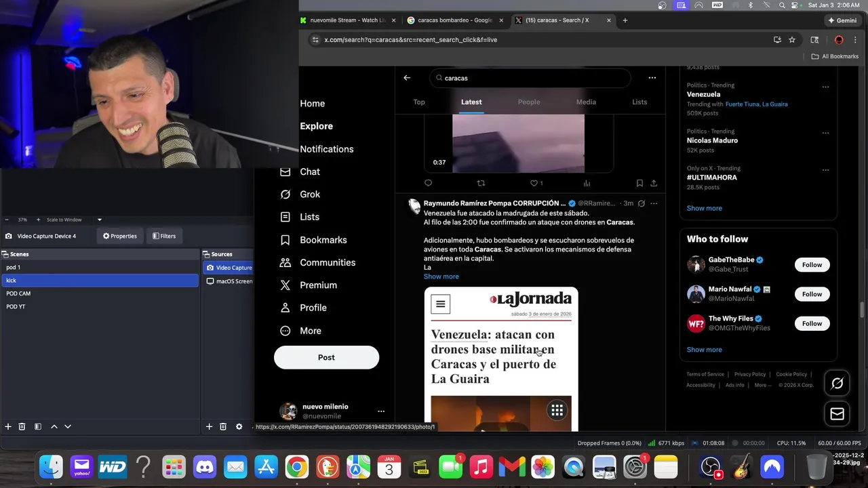Open scene filters icon under Scenes list
The width and height of the screenshot is (868, 488).
[38, 426]
